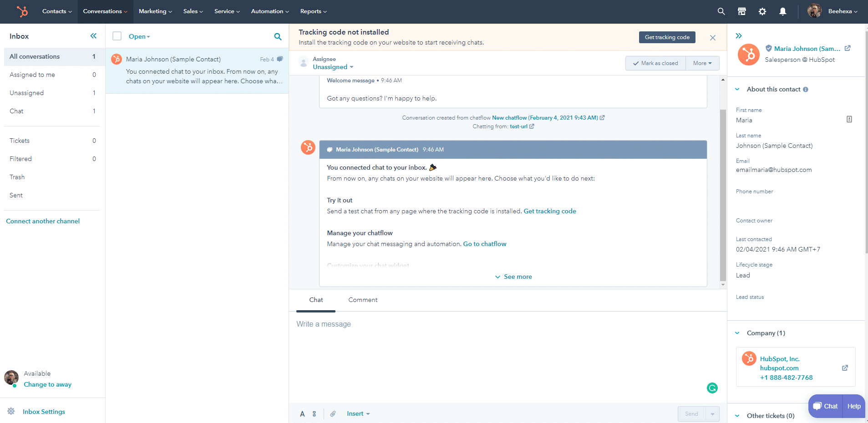Select the Assigned to me view

53,75
